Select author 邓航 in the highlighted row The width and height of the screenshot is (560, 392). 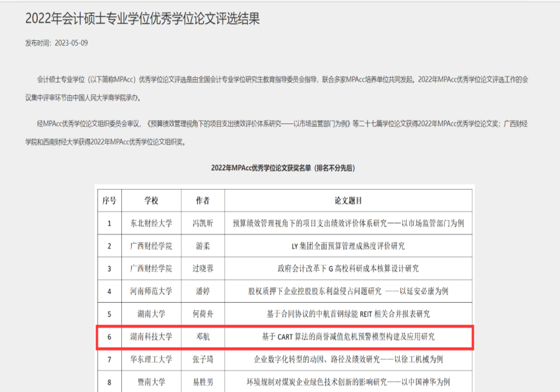(203, 337)
